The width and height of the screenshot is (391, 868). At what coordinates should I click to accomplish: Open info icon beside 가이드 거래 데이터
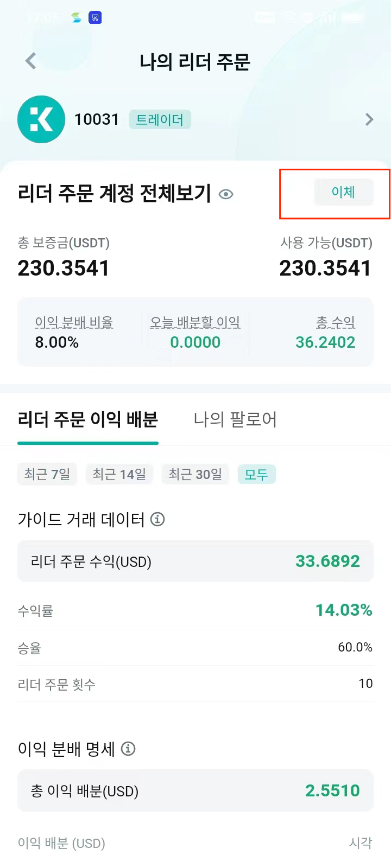click(157, 519)
